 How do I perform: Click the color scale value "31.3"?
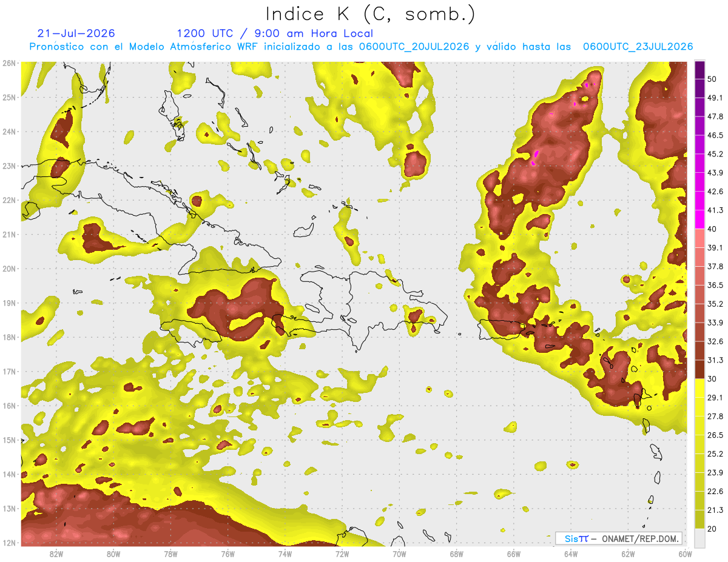[715, 360]
